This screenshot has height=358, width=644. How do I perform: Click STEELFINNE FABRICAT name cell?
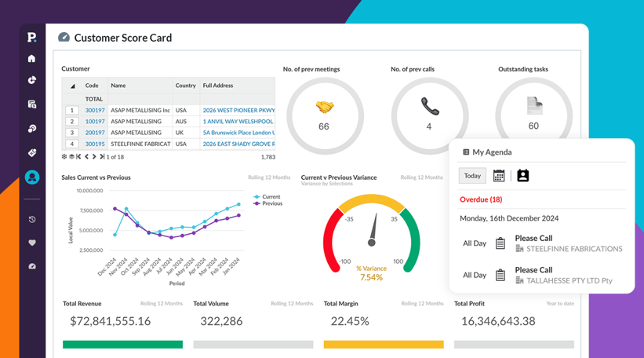140,144
